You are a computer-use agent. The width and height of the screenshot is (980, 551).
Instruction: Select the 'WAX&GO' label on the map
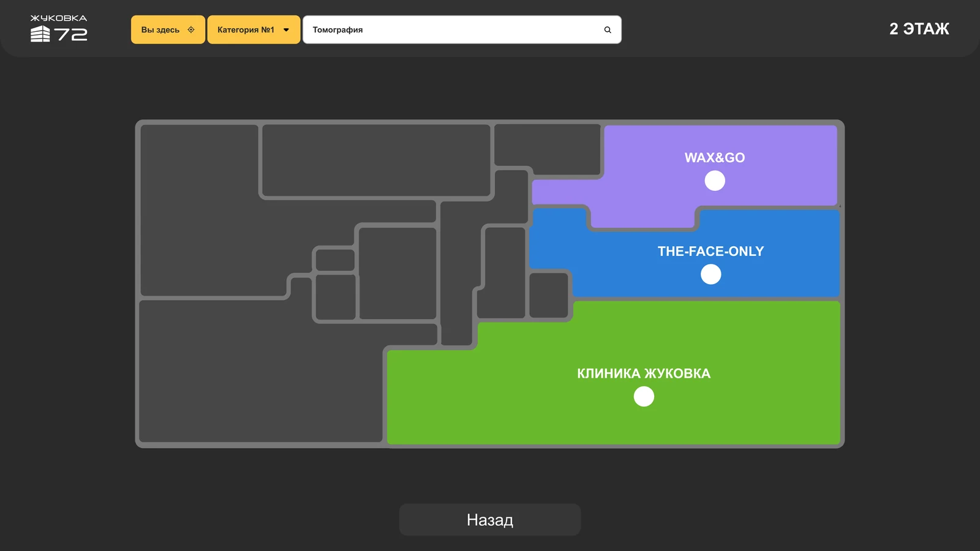[715, 157]
